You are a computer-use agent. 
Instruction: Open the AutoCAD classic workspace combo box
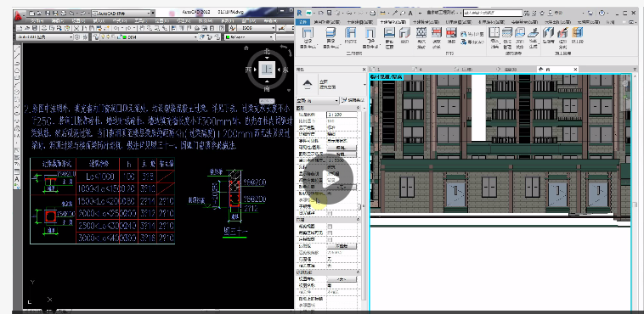[44, 37]
